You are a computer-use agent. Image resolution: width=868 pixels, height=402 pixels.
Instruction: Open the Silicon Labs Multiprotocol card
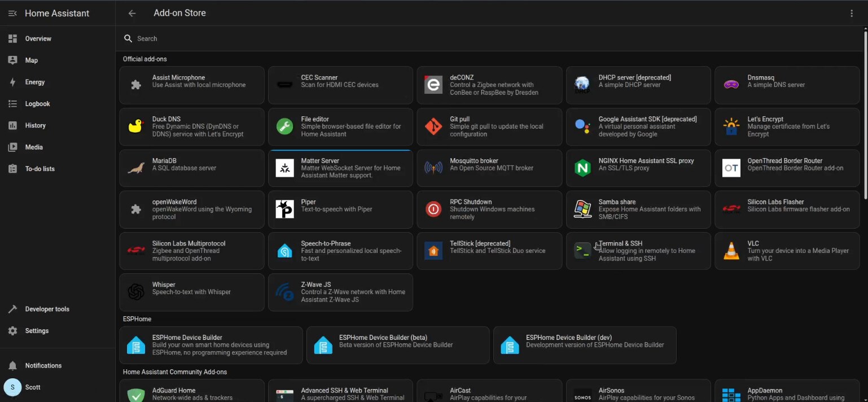(192, 251)
